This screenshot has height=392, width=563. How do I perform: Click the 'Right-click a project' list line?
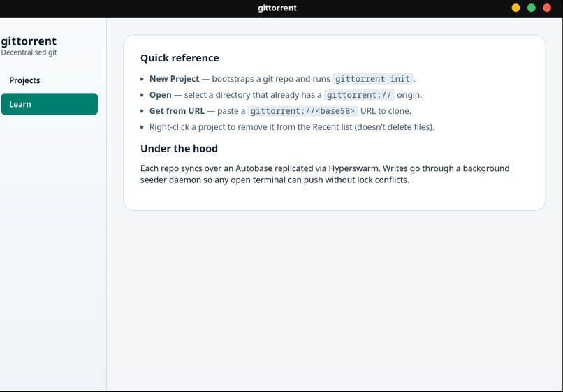[291, 127]
